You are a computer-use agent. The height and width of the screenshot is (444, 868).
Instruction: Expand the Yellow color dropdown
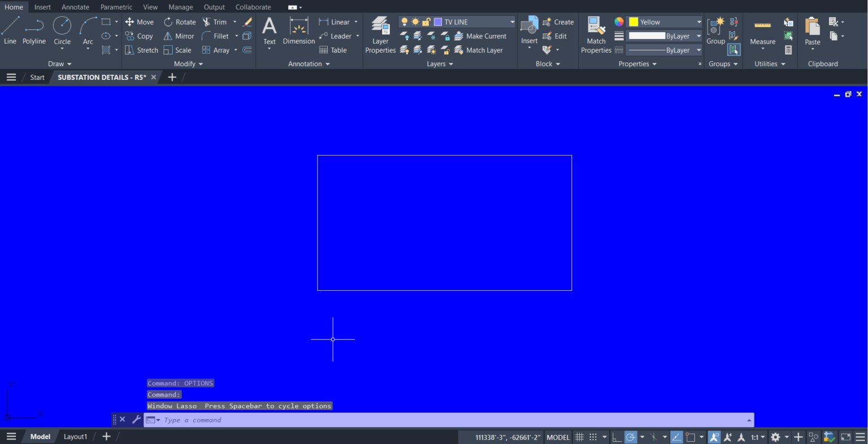698,21
